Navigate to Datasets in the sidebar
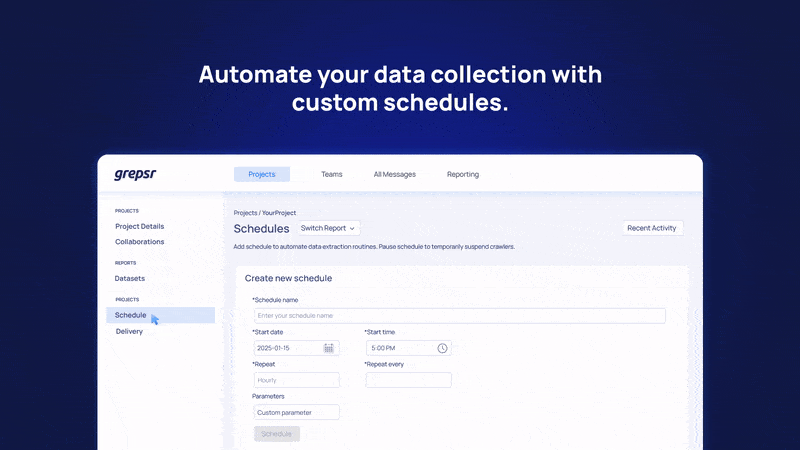800x450 pixels. tap(129, 278)
